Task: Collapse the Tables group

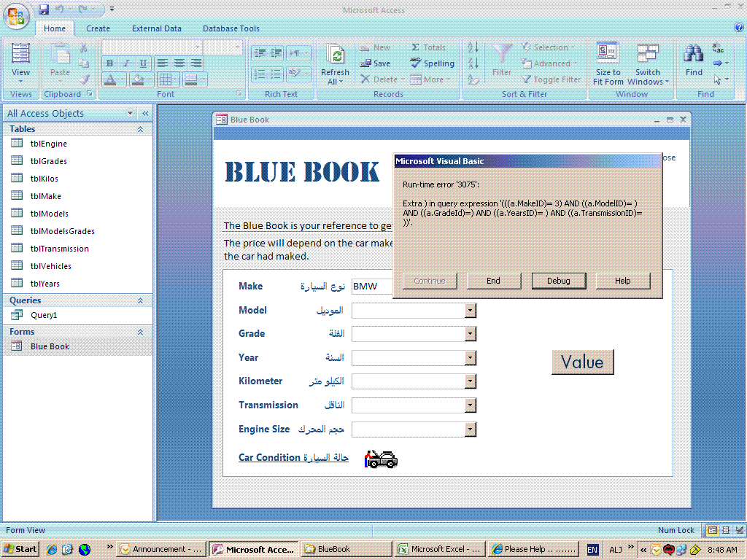Action: point(141,129)
